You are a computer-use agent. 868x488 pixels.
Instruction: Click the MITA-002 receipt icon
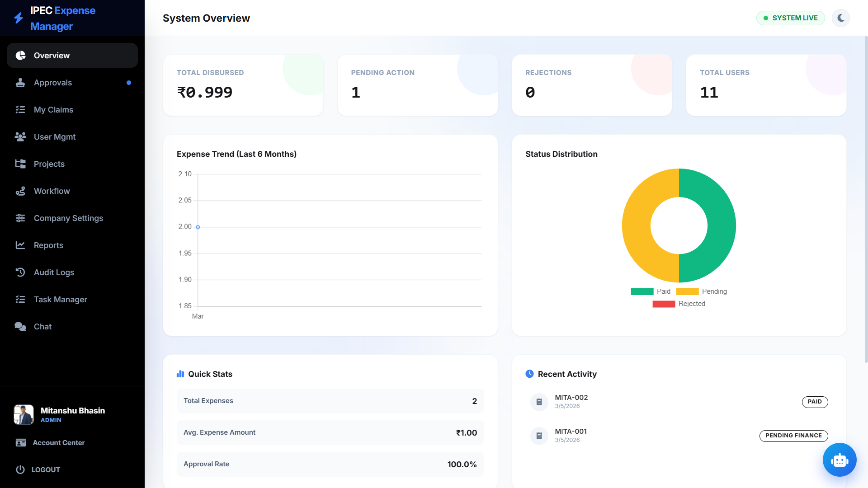pyautogui.click(x=539, y=402)
